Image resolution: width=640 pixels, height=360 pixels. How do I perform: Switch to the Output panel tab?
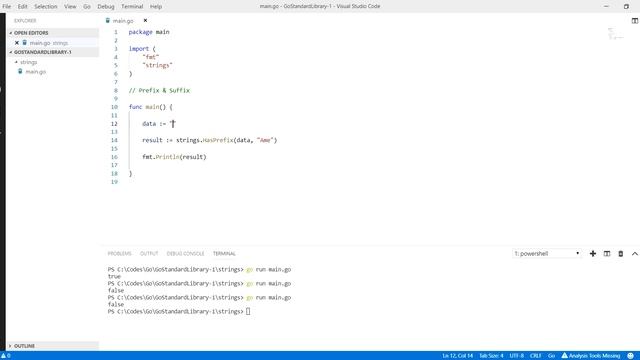[149, 253]
